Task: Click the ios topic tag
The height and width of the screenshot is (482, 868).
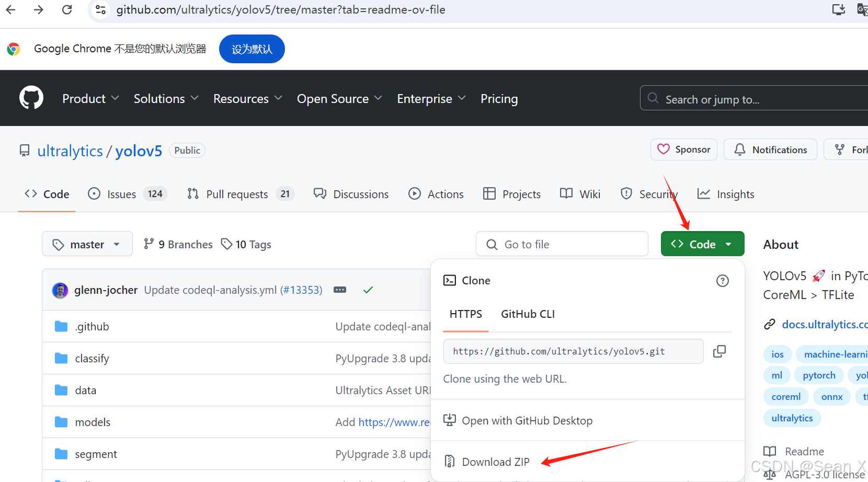Action: [x=778, y=354]
